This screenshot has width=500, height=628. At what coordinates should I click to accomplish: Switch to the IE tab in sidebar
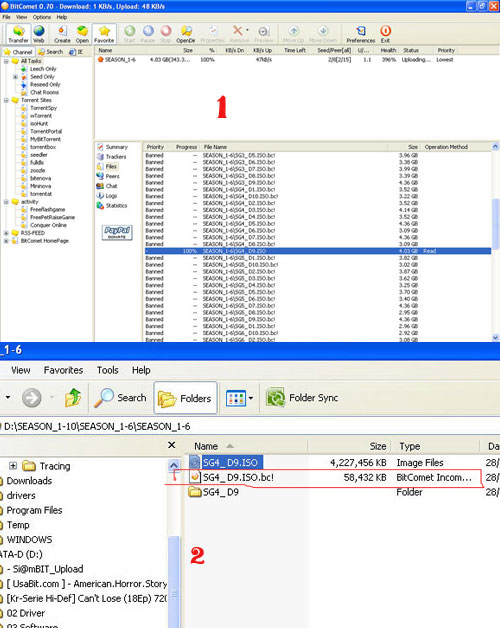tap(76, 52)
